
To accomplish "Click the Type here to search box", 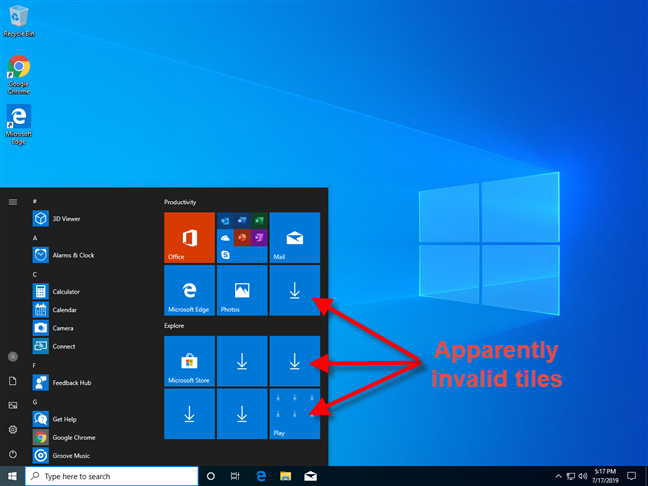I will tap(112, 476).
